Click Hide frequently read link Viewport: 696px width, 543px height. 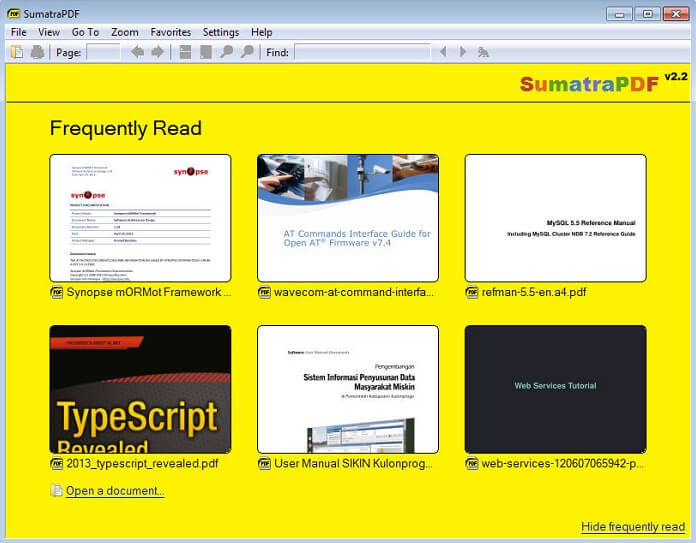[633, 527]
